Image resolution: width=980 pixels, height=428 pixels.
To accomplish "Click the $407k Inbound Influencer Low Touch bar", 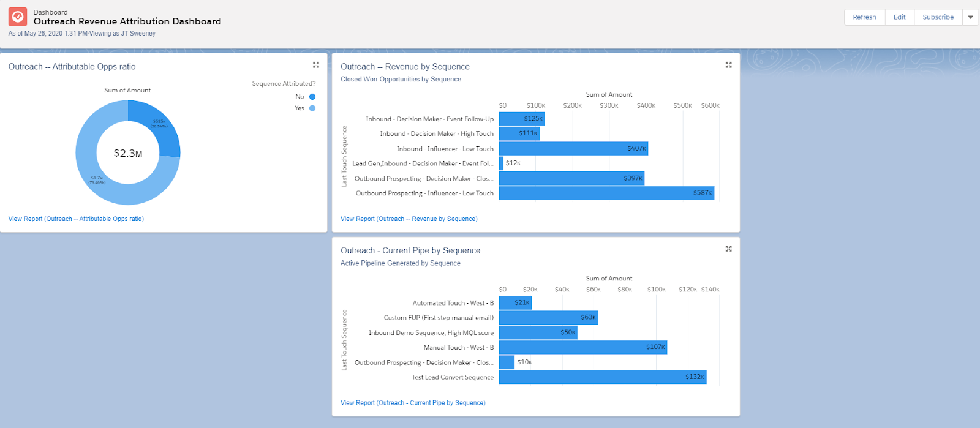I will coord(573,149).
